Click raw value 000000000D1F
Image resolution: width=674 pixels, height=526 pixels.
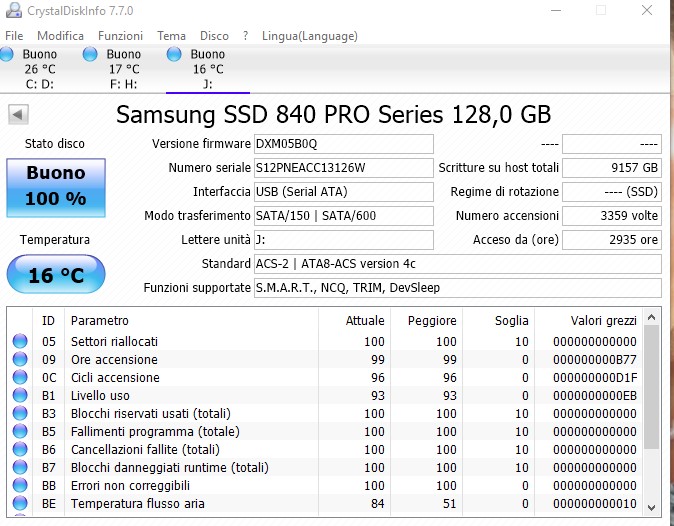[595, 377]
